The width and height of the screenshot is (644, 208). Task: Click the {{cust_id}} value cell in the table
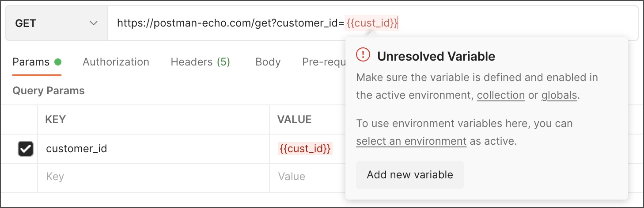[305, 149]
